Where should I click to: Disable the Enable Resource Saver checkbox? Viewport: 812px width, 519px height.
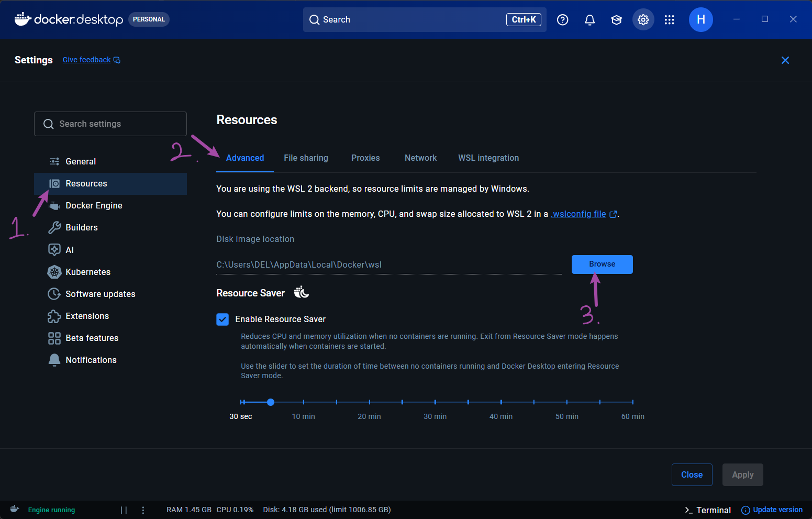[223, 319]
